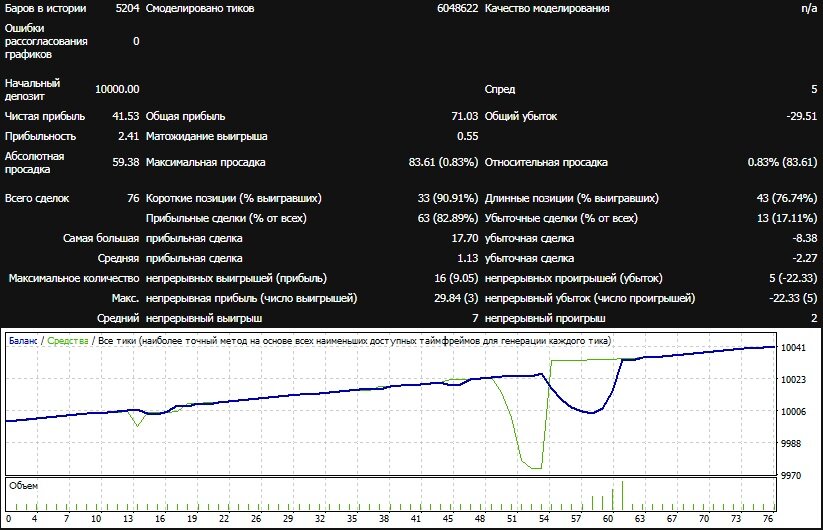Select largest loss trade value -8.38

click(805, 238)
